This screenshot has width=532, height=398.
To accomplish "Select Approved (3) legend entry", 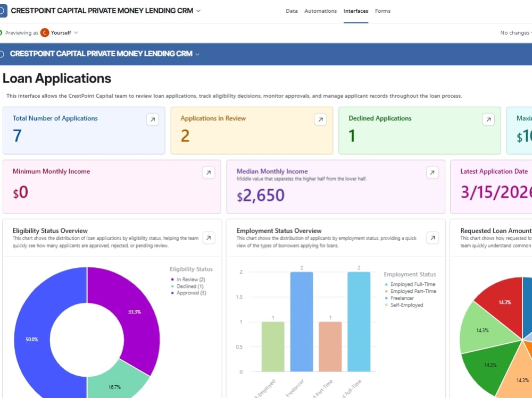I will (189, 293).
